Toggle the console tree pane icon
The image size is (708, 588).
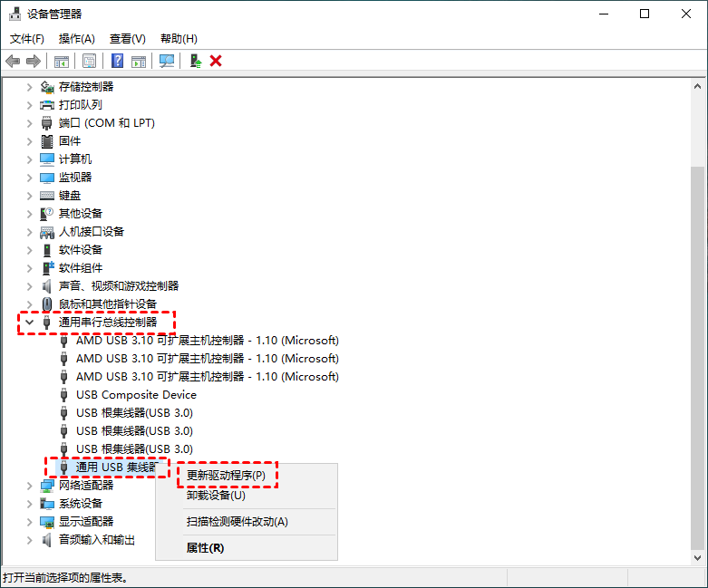[x=62, y=61]
